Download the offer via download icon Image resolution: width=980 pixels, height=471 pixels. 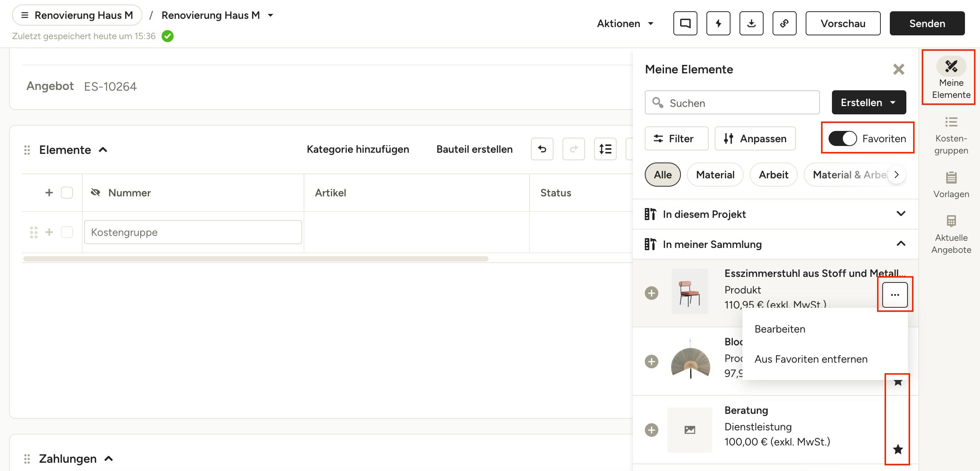(x=752, y=24)
